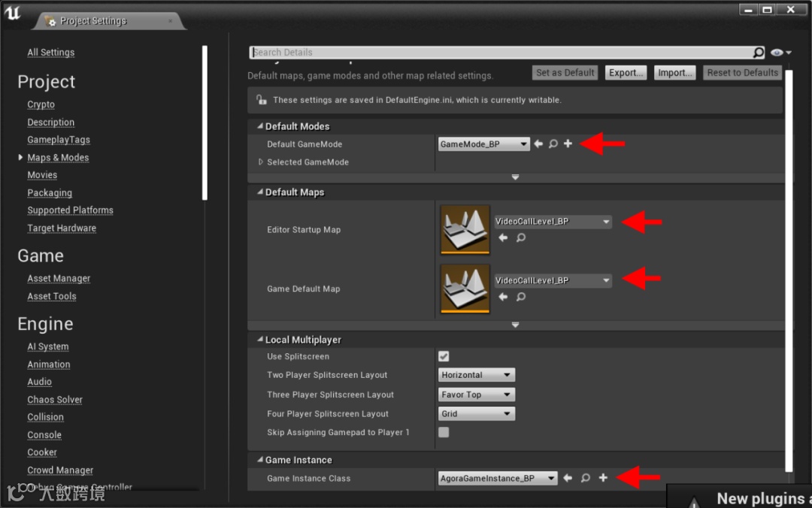The width and height of the screenshot is (812, 508).
Task: Open Chaos Solver settings
Action: click(55, 399)
